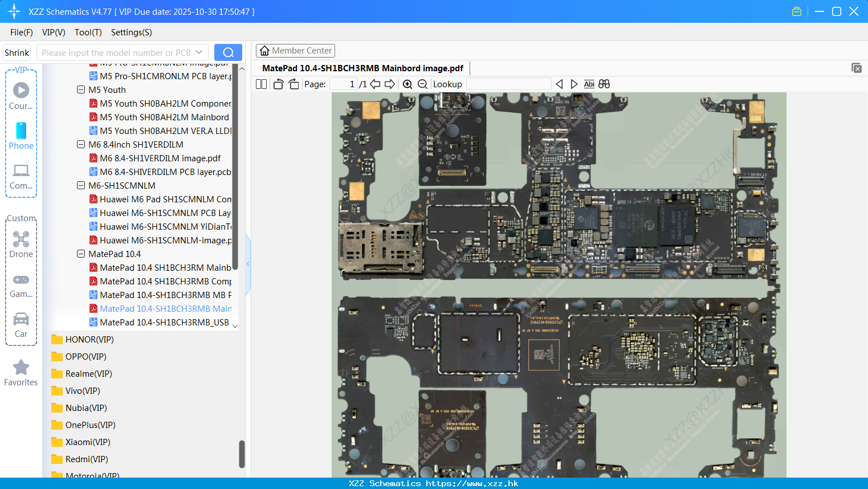
Task: Open M6 8.4-SH1VERDILM image.pdf
Action: 155,158
